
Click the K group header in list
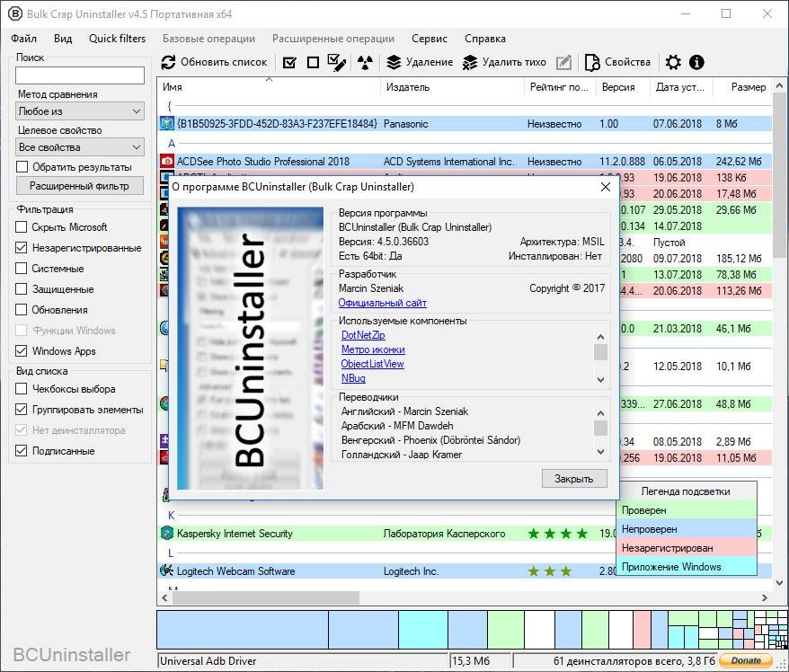point(172,516)
